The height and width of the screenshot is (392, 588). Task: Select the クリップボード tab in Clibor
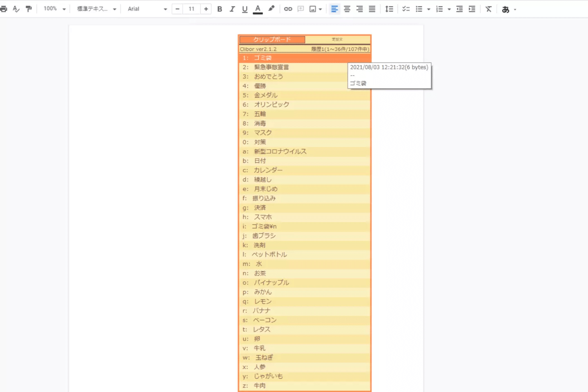click(x=272, y=40)
